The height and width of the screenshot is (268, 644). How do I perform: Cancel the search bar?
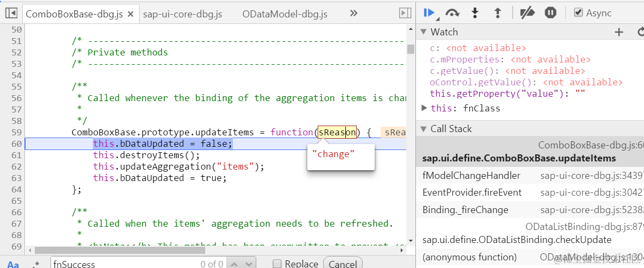[x=343, y=264]
